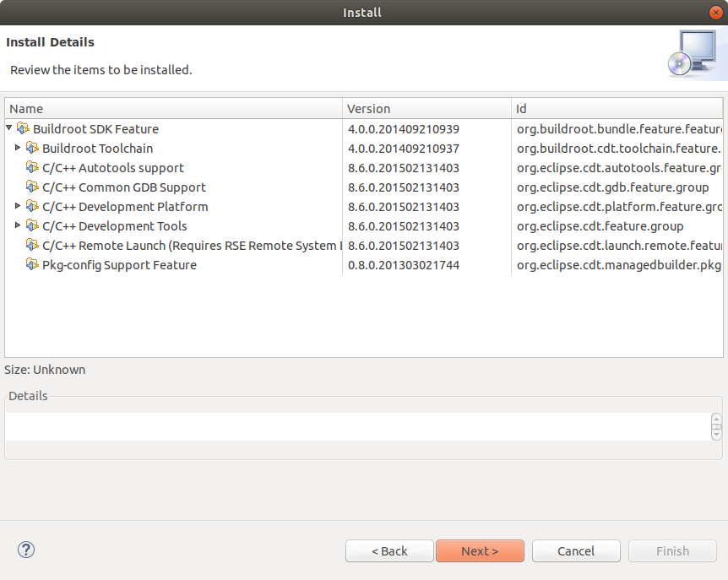This screenshot has height=580, width=728.
Task: Proceed with the Next button
Action: (x=480, y=550)
